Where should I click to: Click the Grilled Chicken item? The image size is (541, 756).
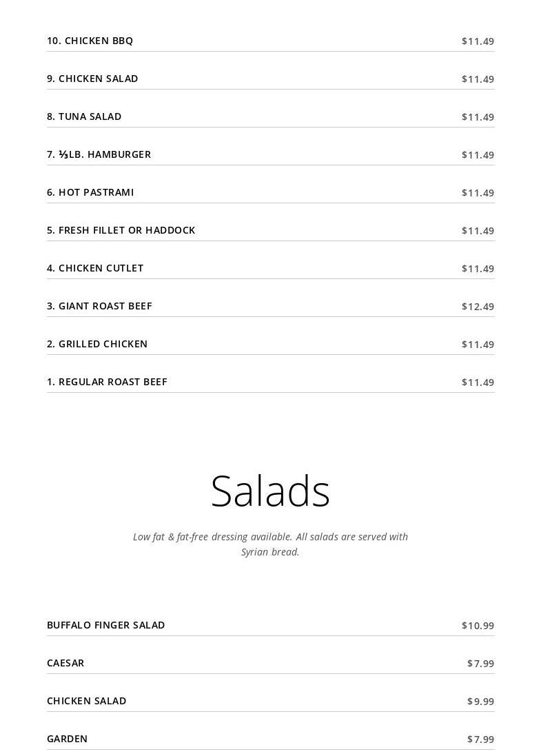pos(97,344)
